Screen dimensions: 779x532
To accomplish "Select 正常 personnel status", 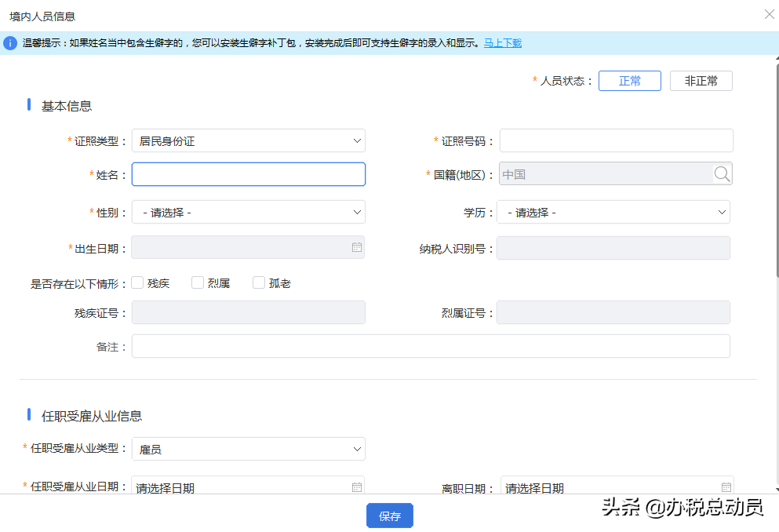I will point(629,80).
